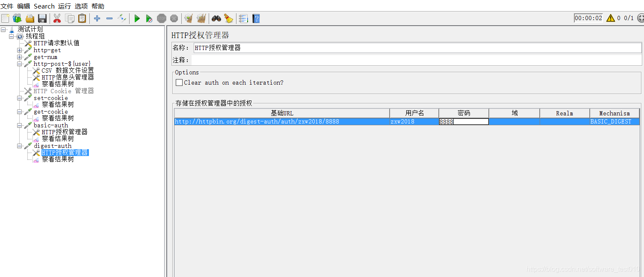This screenshot has width=644, height=277.
Task: Select HTTP请求默认值 in the tree
Action: coord(56,43)
